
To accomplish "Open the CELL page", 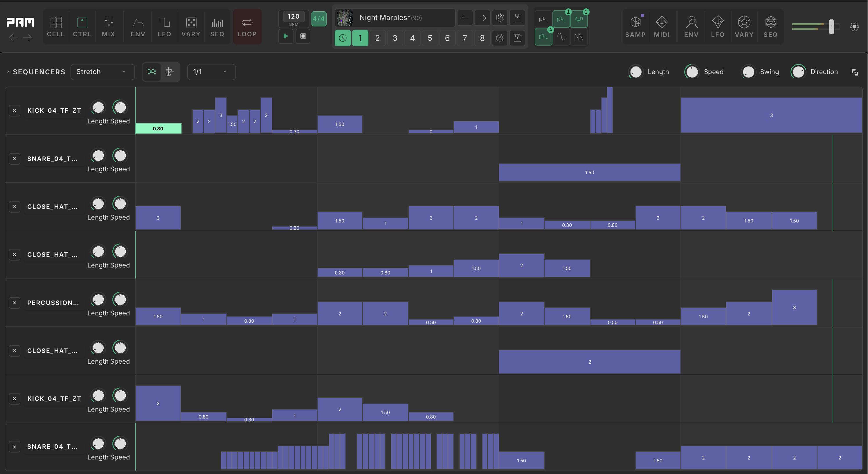I will coord(56,27).
